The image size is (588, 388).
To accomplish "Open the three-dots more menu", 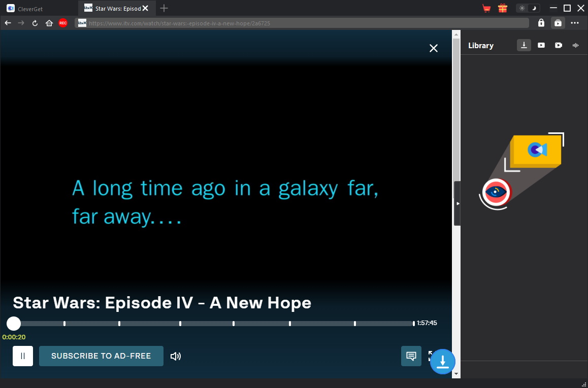I will (x=575, y=23).
